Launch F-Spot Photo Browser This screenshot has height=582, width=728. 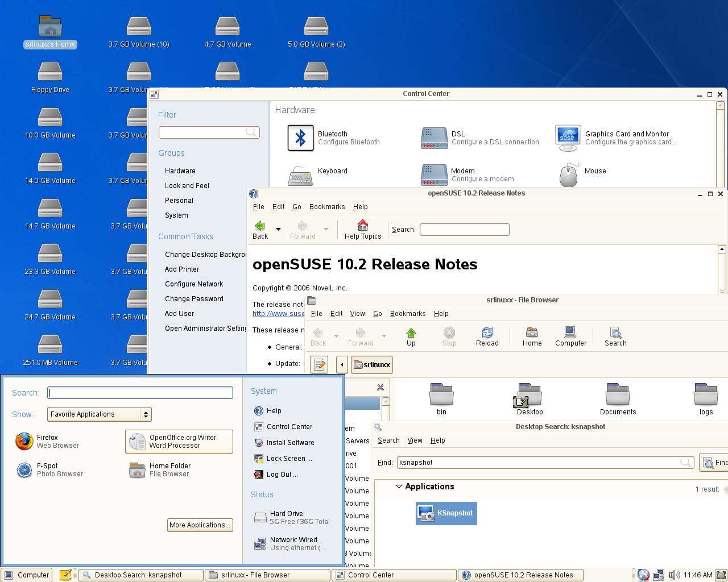(50, 470)
